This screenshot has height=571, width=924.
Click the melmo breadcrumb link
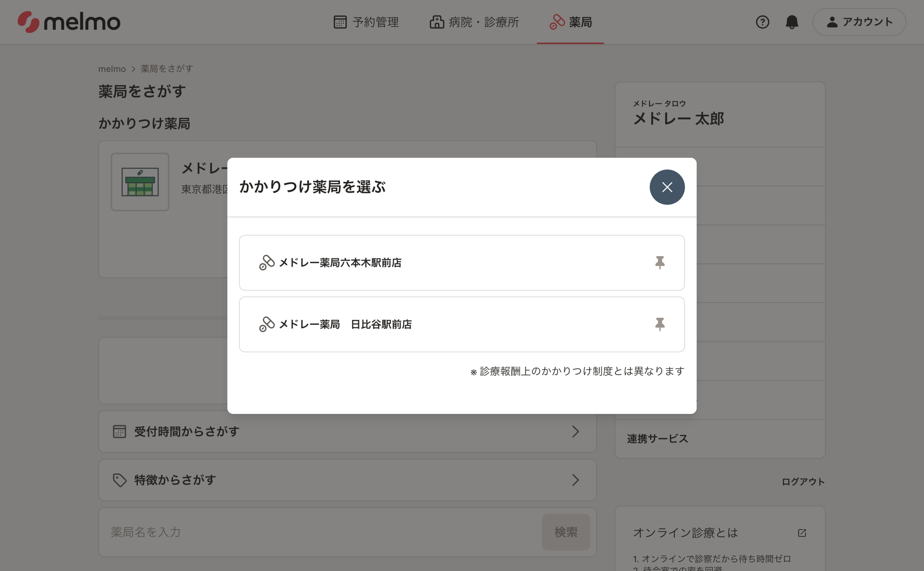point(112,69)
